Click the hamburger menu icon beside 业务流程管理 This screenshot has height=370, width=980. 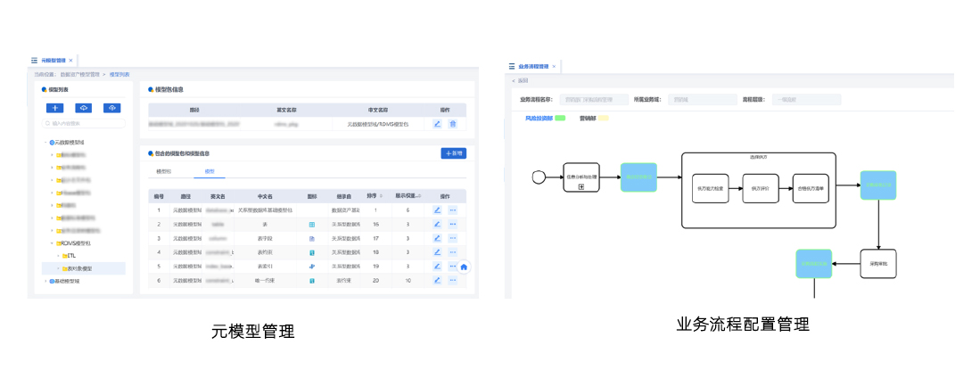click(x=512, y=66)
